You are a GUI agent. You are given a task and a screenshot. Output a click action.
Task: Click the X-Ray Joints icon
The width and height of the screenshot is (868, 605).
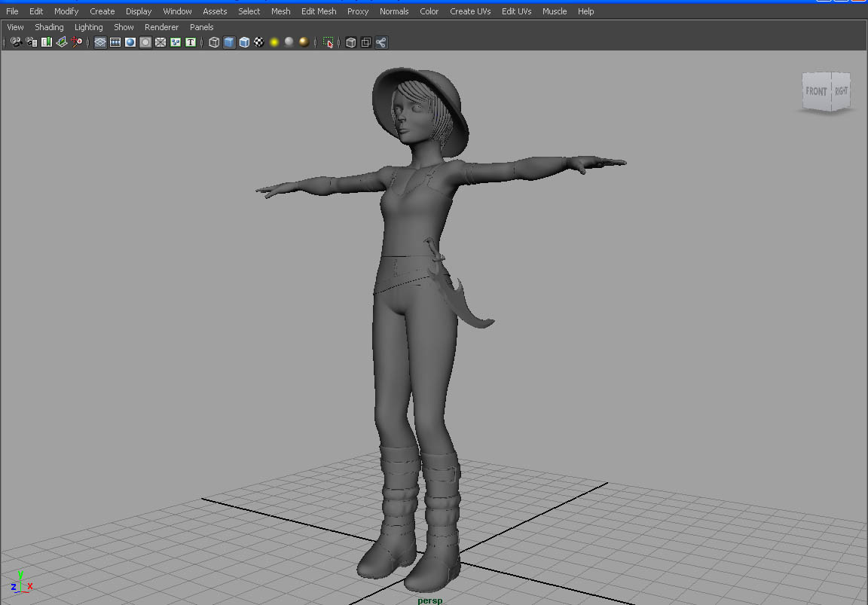pyautogui.click(x=381, y=43)
